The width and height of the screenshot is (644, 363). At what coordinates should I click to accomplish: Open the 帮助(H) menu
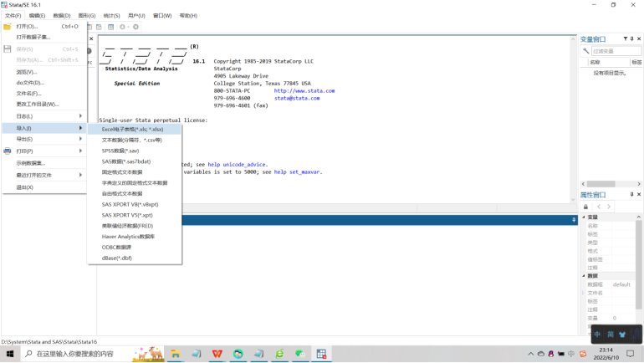click(188, 16)
